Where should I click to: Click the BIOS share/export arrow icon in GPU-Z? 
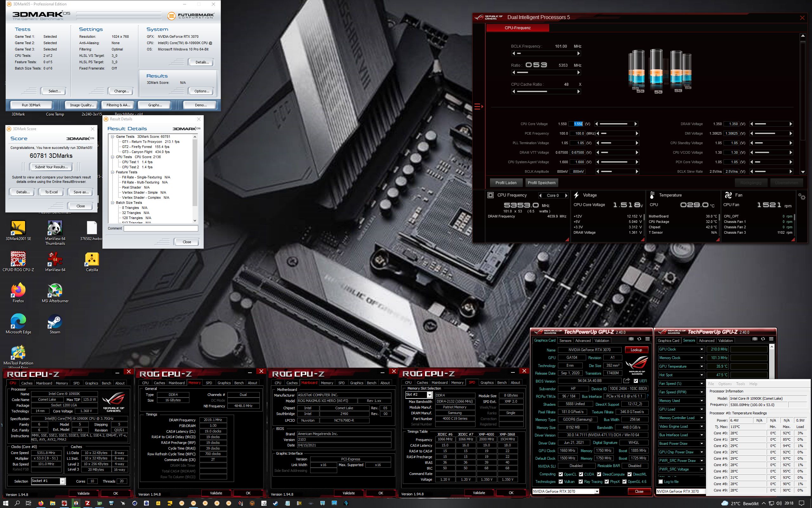[626, 381]
